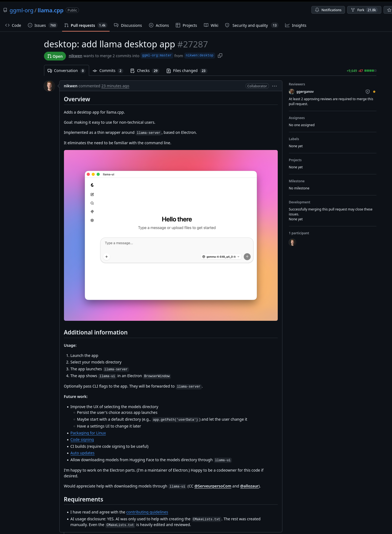392x534 pixels.
Task: Open the llama desktop app screenshot image
Action: click(x=171, y=235)
